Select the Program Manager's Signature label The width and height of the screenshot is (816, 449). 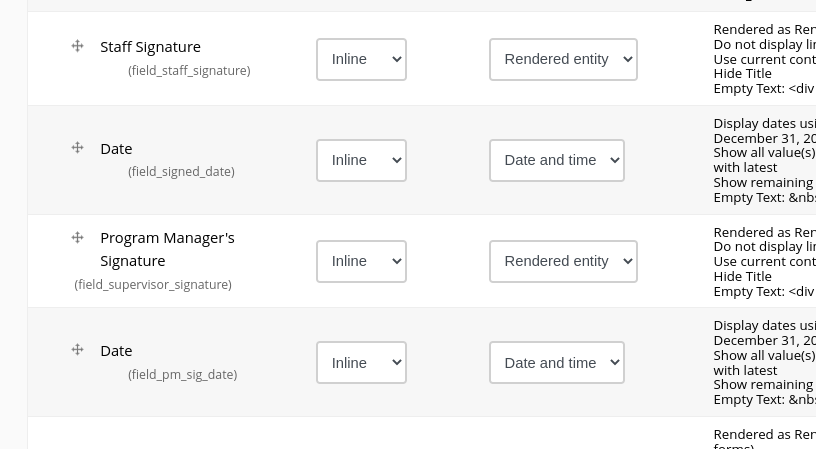(167, 249)
